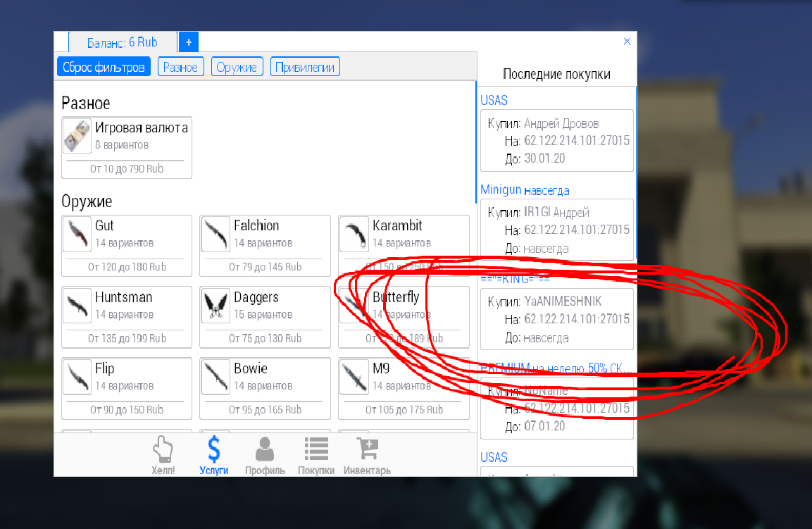Open the Minigun навсегда link
This screenshot has height=529, width=812.
coord(525,190)
